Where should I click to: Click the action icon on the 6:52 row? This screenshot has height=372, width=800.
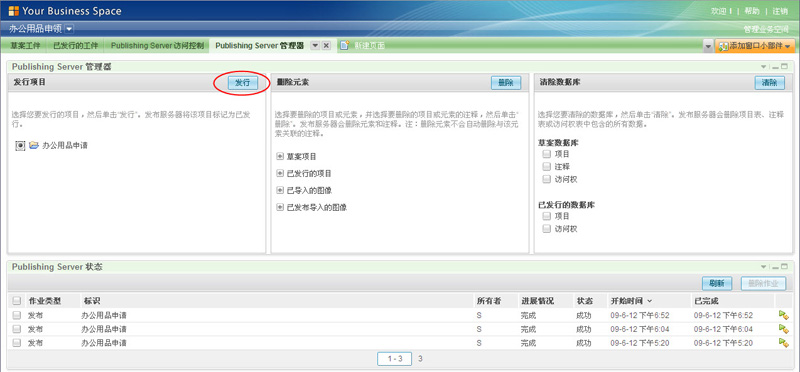pos(784,315)
